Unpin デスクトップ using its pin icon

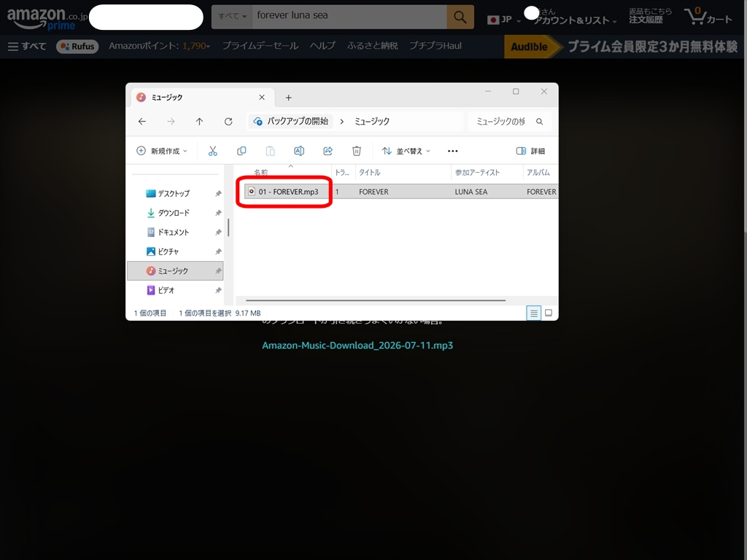218,193
